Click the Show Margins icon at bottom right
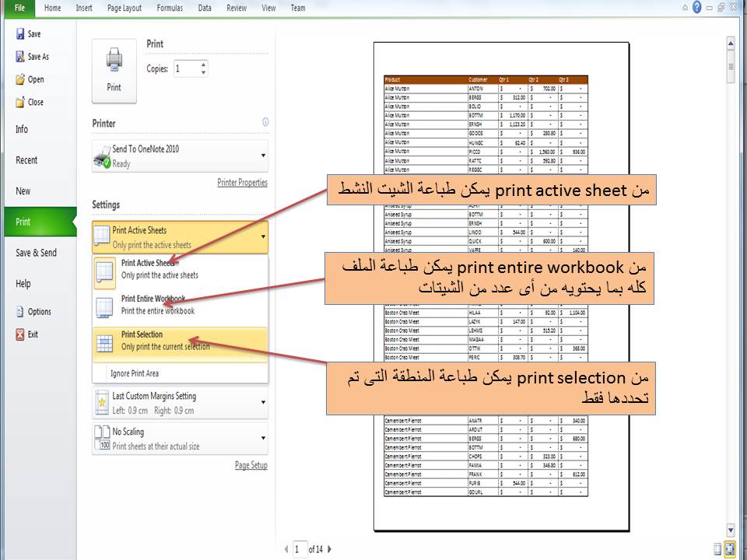The image size is (747, 560). coord(718,549)
